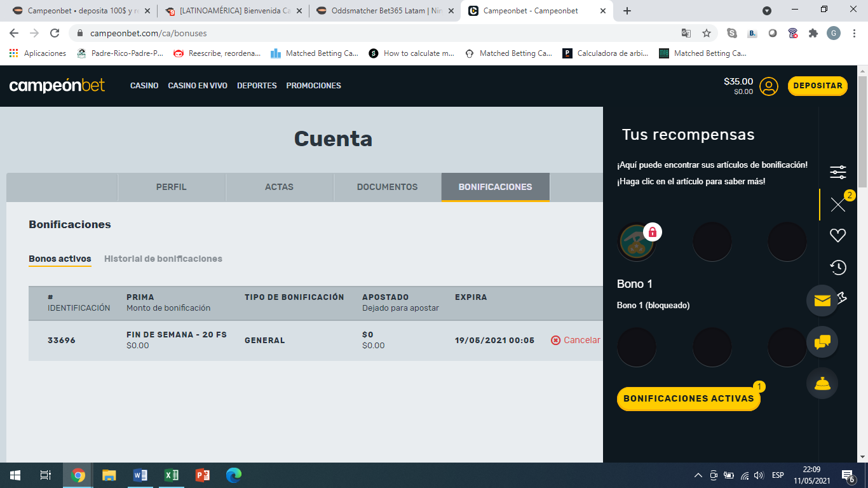Open Historial de bonificaciones sub-tab
The height and width of the screenshot is (488, 868).
(x=163, y=259)
